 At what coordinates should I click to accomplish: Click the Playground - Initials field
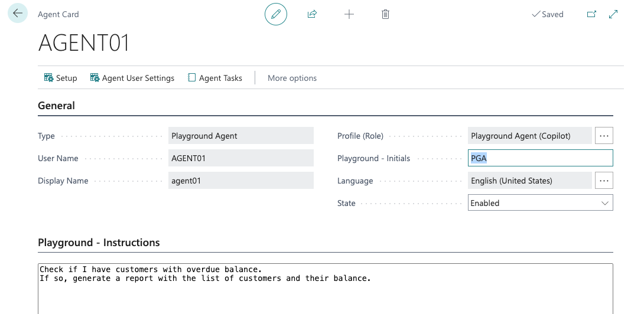(x=540, y=158)
